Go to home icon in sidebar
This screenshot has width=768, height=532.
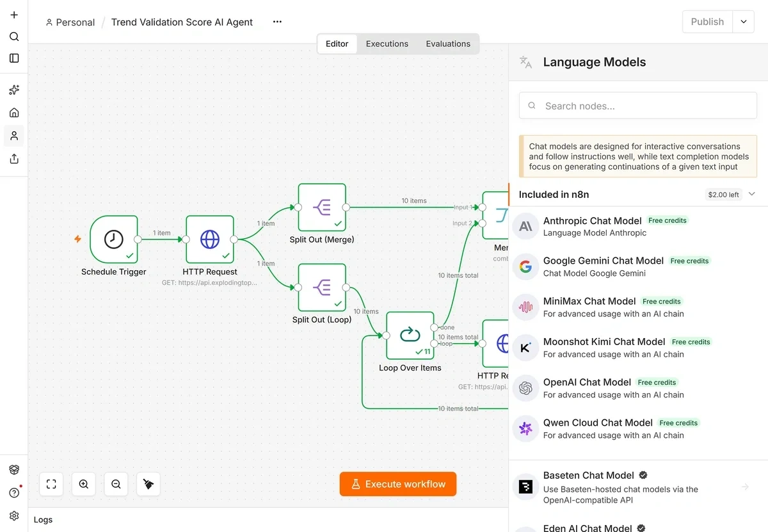(14, 113)
